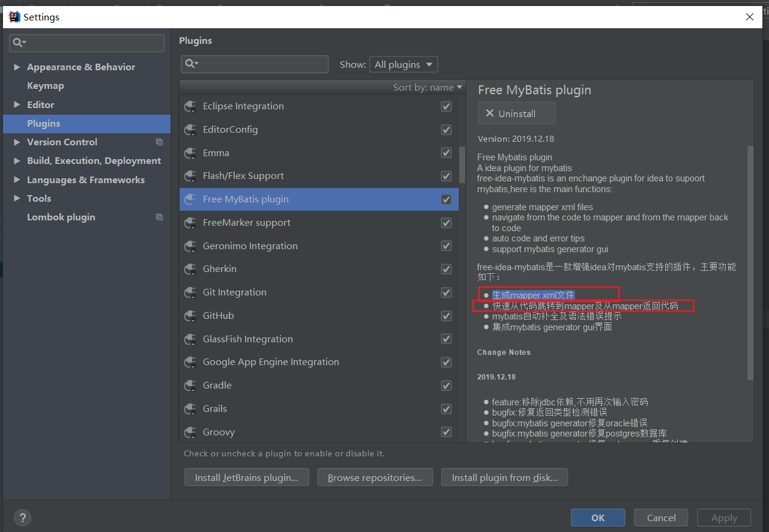Screen dimensions: 769x532
Task: Expand Languages & Frameworks node
Action: [x=17, y=180]
